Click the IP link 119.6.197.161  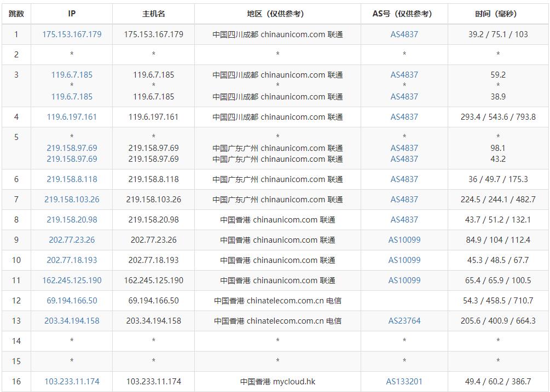[72, 117]
